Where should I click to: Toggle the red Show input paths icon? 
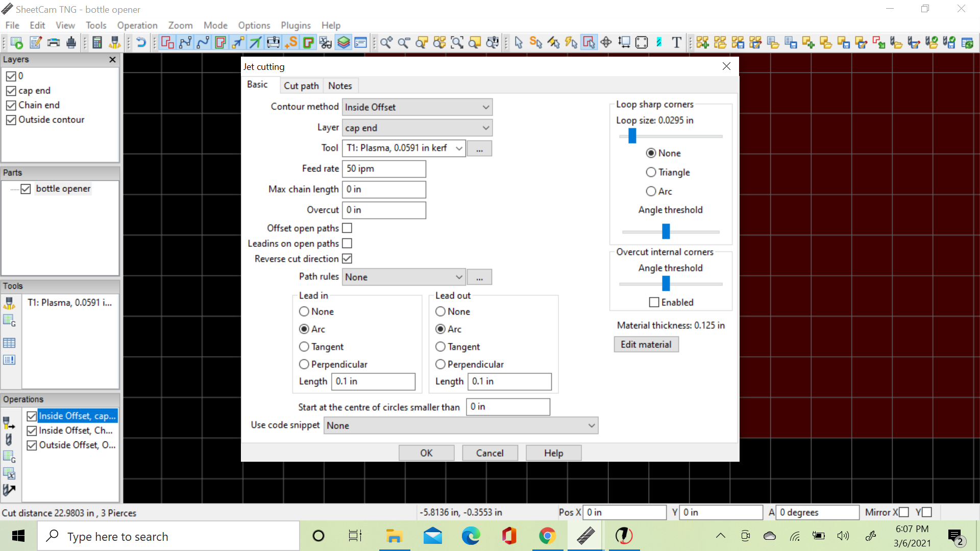[x=167, y=42]
